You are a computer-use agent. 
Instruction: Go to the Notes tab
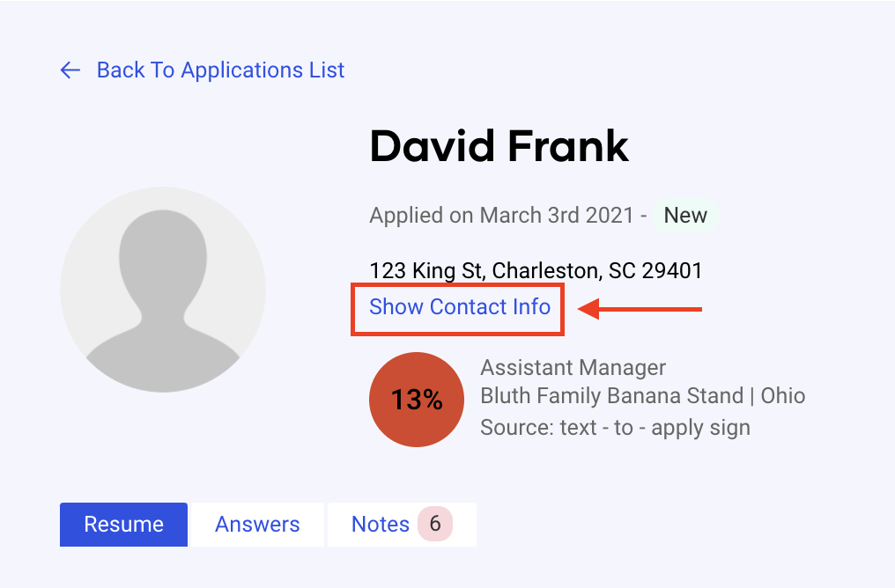click(x=381, y=525)
